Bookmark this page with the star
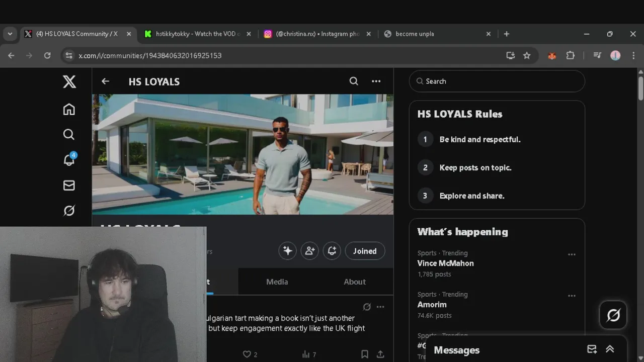644x362 pixels. coord(527,55)
